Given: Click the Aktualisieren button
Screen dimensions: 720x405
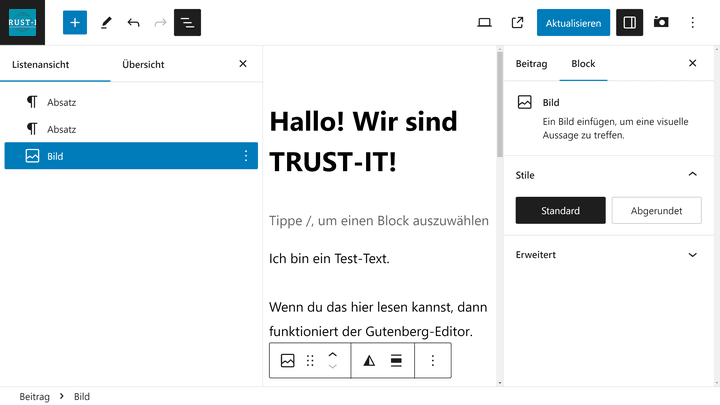Looking at the screenshot, I should point(574,22).
